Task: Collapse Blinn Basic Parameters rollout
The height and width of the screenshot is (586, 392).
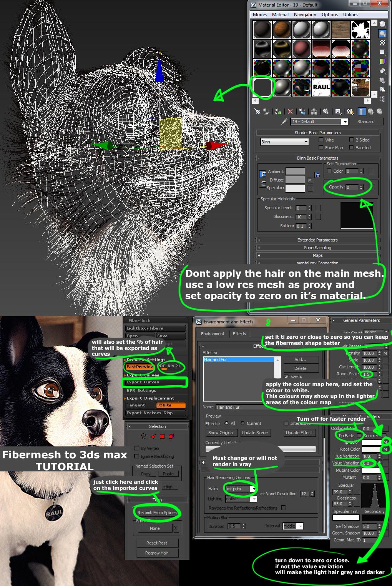Action: click(x=317, y=158)
